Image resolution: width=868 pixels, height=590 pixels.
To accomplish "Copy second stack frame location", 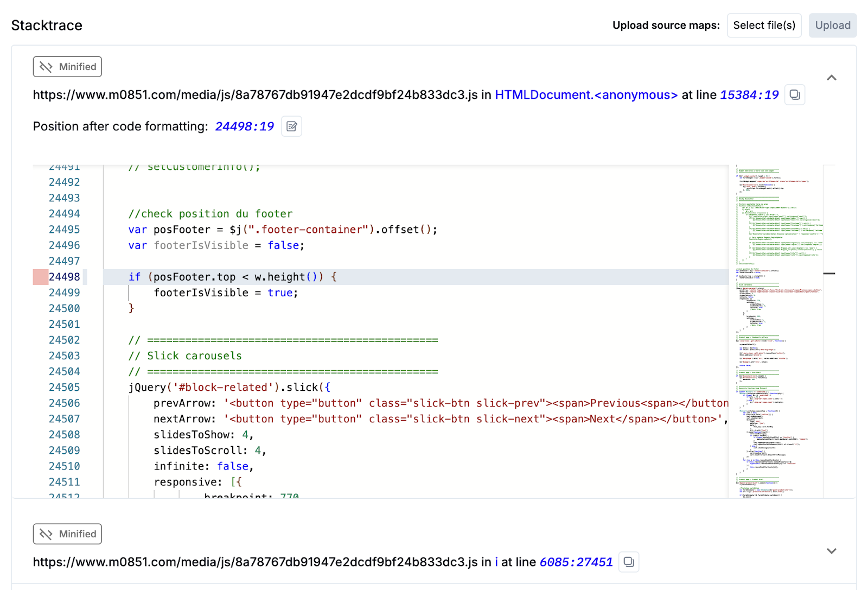I will (629, 562).
